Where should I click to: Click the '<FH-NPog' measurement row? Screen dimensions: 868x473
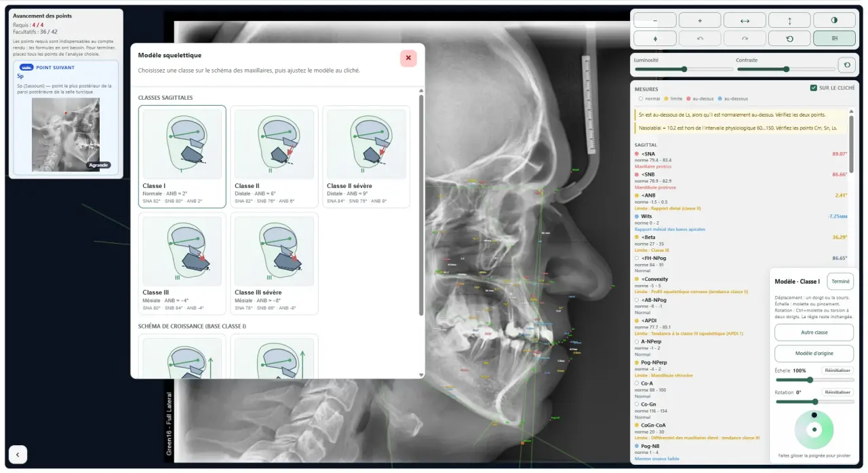tap(741, 265)
